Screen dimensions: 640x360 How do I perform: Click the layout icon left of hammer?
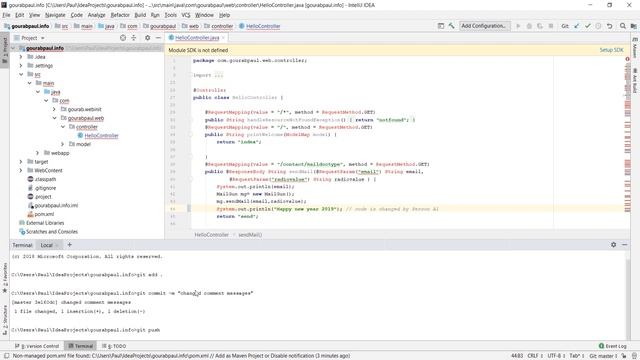[441, 26]
